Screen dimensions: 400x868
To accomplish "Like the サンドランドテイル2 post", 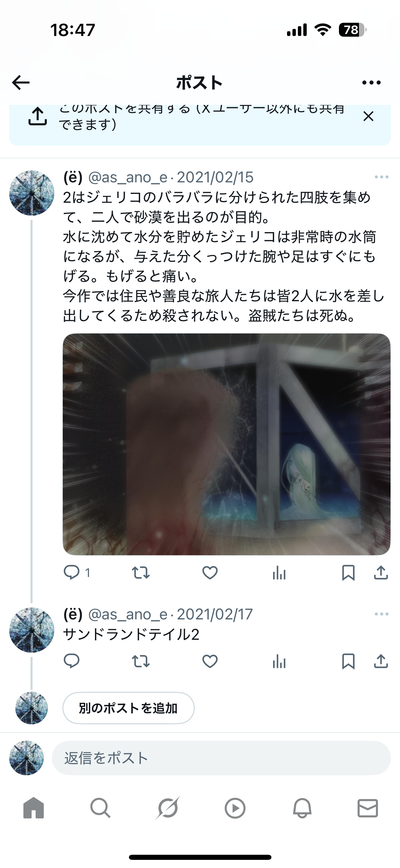I will pyautogui.click(x=210, y=661).
